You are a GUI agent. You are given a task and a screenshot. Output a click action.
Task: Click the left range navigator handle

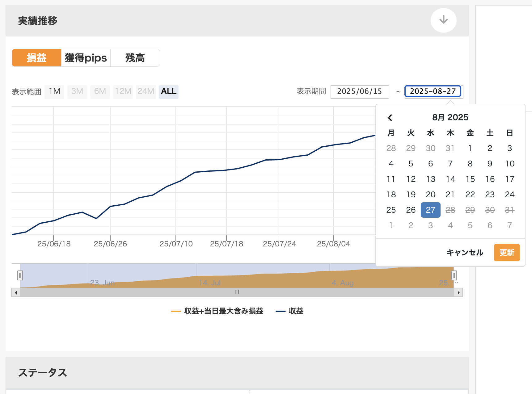tap(20, 275)
